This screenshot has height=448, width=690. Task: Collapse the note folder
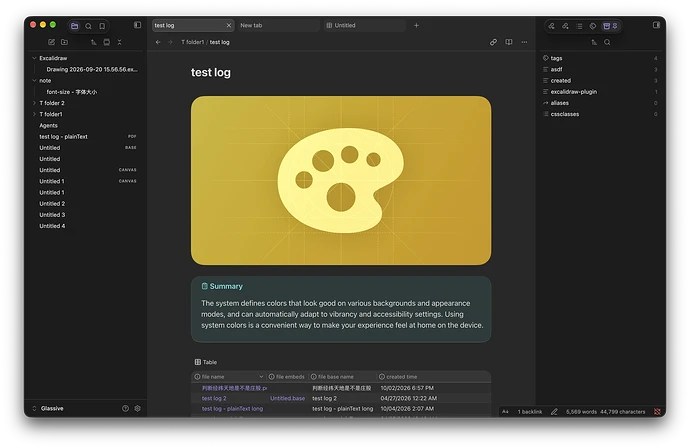pos(34,81)
